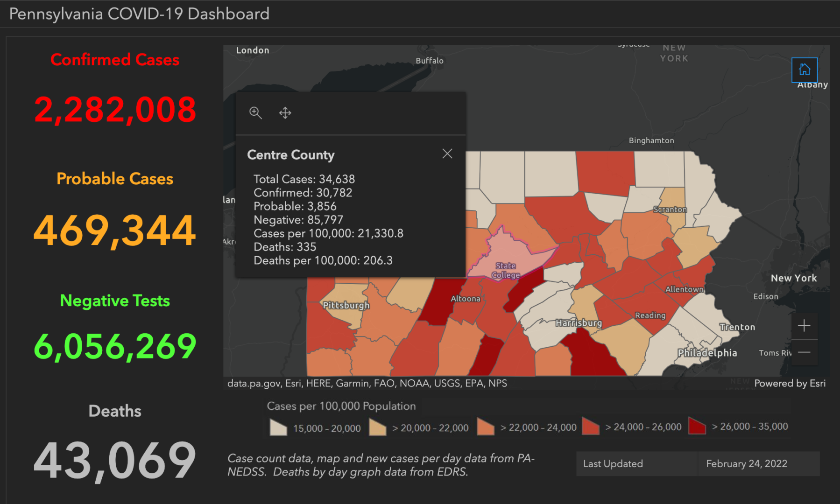This screenshot has height=504, width=840.
Task: Click the Binghamton label on the map
Action: click(651, 140)
